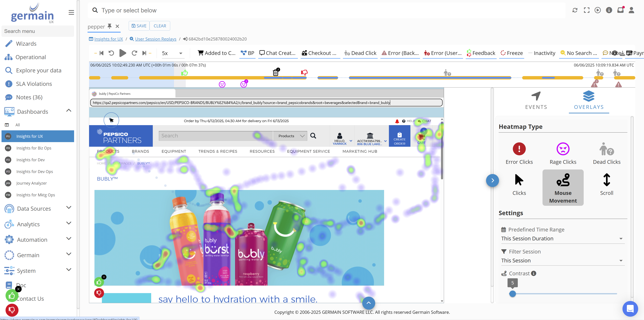Toggle Dead Click event filter
This screenshot has width=644, height=320.
point(360,53)
